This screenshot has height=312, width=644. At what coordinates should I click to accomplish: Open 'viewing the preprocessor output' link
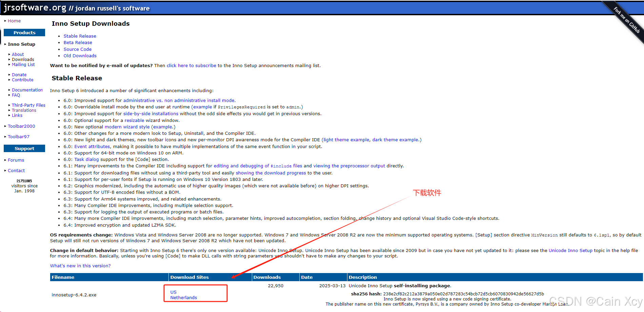click(349, 166)
